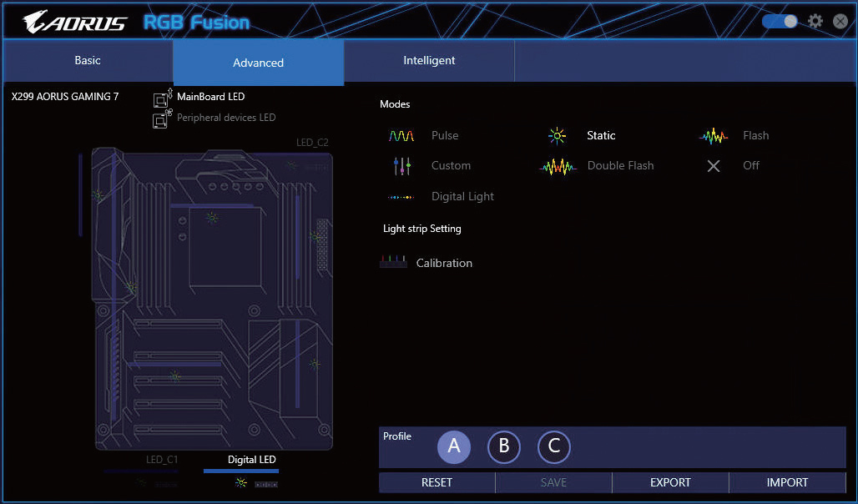Turn lighting Off with X icon

(714, 166)
